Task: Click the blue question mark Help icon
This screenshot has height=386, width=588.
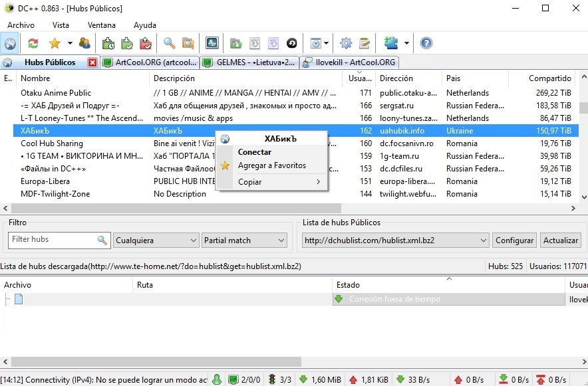Action: pos(426,43)
